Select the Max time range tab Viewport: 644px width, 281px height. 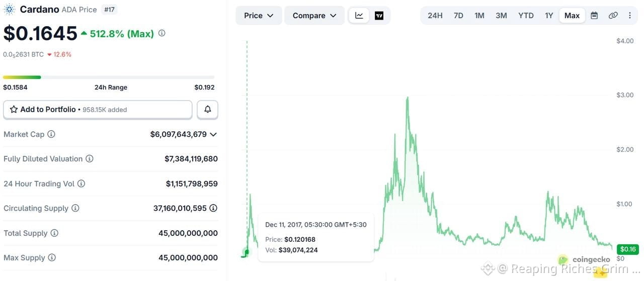(572, 16)
